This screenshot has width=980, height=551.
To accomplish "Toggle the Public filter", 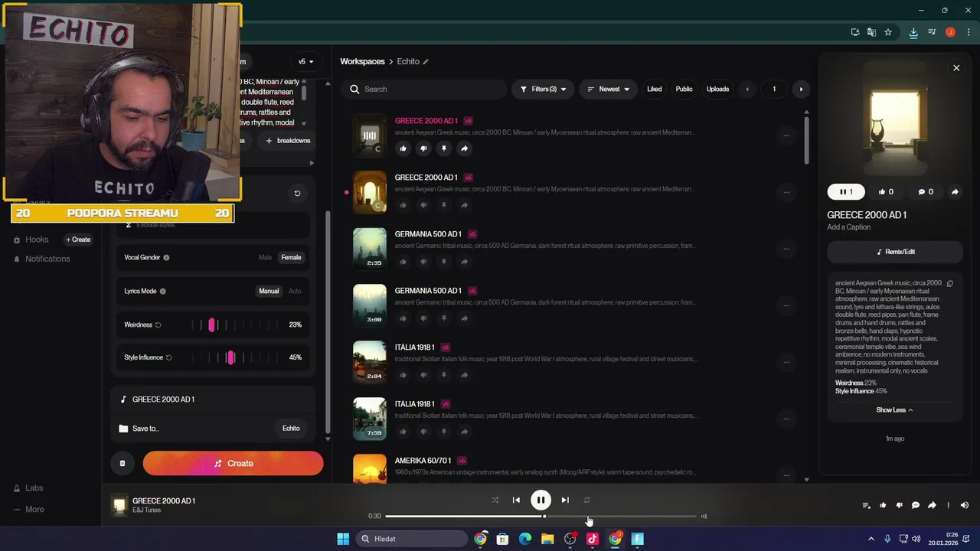I will pyautogui.click(x=684, y=90).
